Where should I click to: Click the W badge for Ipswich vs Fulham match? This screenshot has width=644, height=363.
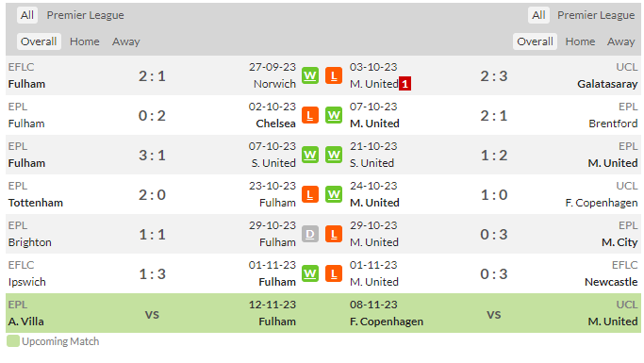pyautogui.click(x=310, y=273)
